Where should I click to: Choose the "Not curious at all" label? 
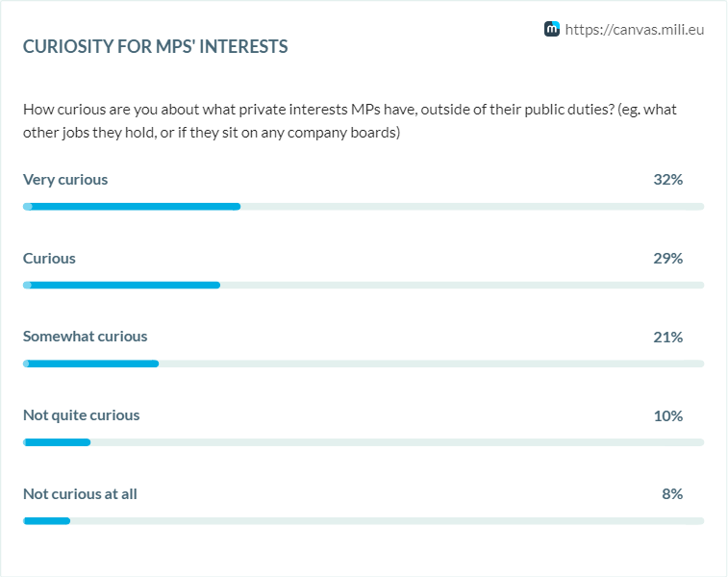[80, 494]
